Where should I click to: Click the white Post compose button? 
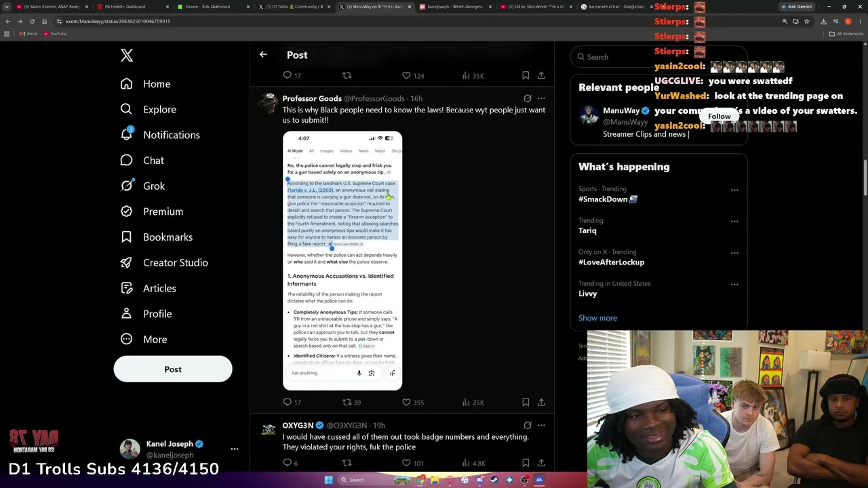point(173,369)
